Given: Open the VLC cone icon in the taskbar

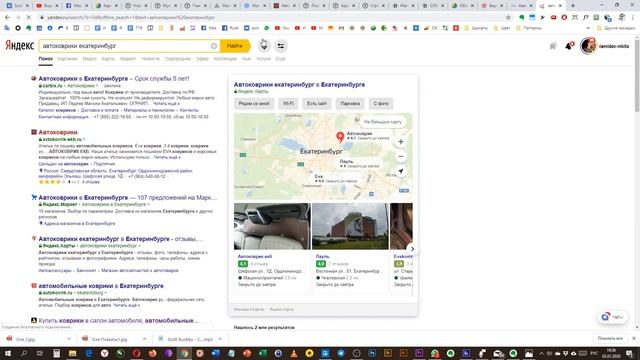Looking at the screenshot, I should click(294, 353).
